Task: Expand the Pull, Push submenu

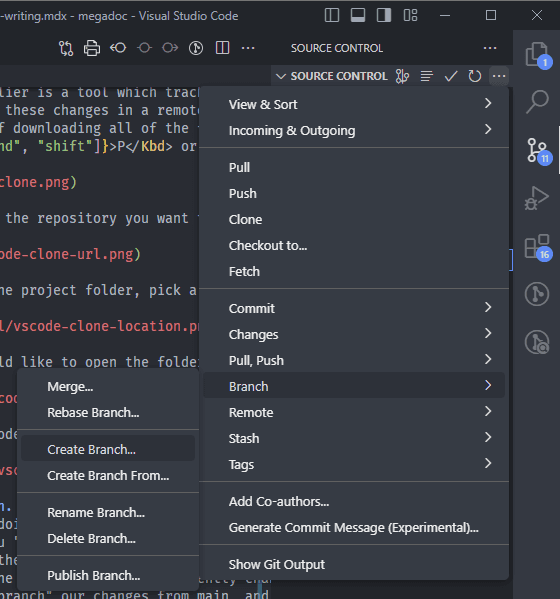Action: pos(354,360)
